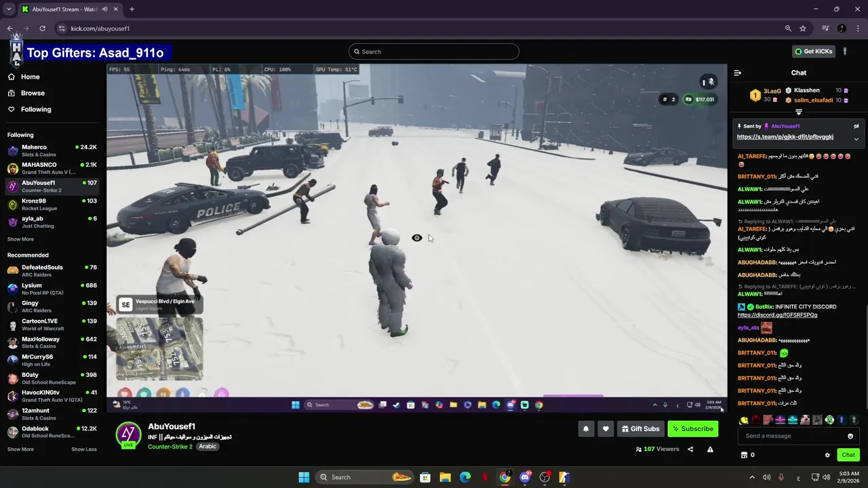Open the more options menu beside Get KICKs
868x488 pixels.
click(x=845, y=52)
